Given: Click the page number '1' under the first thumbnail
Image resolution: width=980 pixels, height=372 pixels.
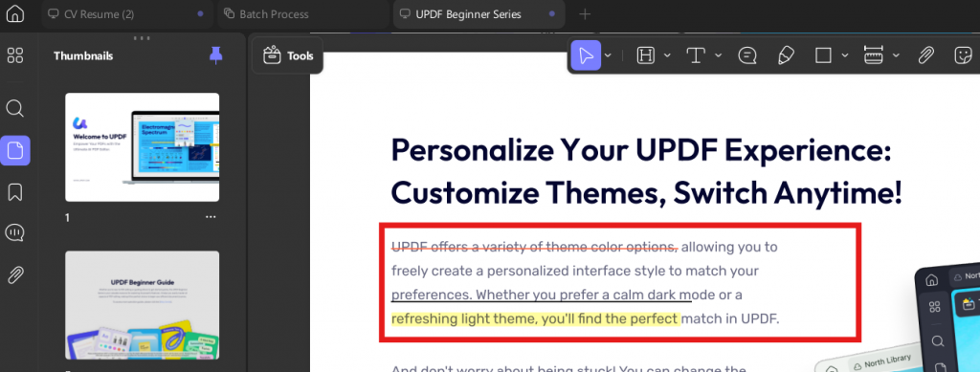Looking at the screenshot, I should (x=68, y=217).
